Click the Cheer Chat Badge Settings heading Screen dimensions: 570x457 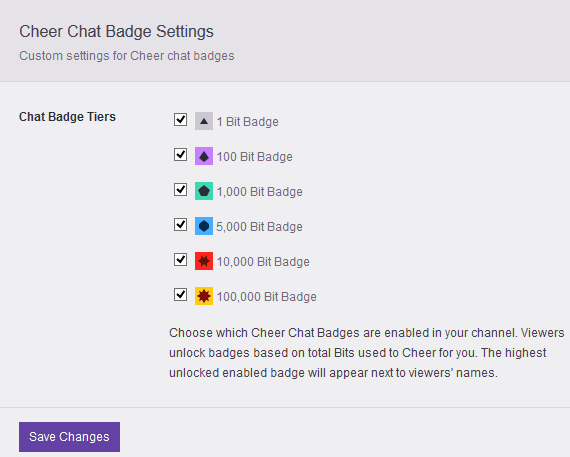tap(116, 31)
